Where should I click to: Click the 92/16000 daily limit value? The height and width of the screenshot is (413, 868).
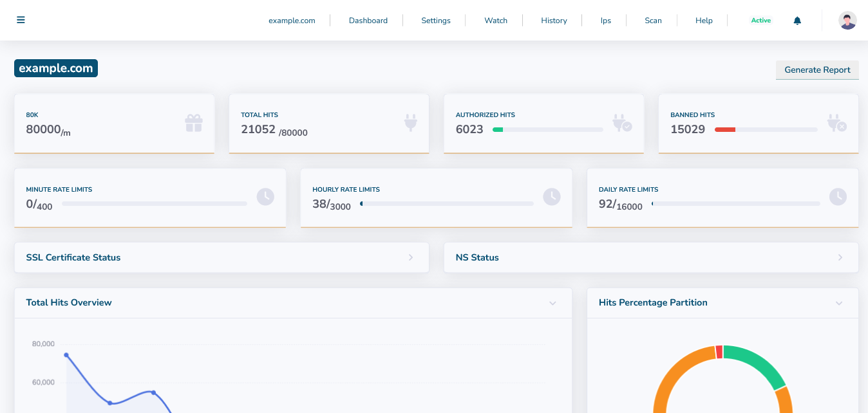click(621, 205)
